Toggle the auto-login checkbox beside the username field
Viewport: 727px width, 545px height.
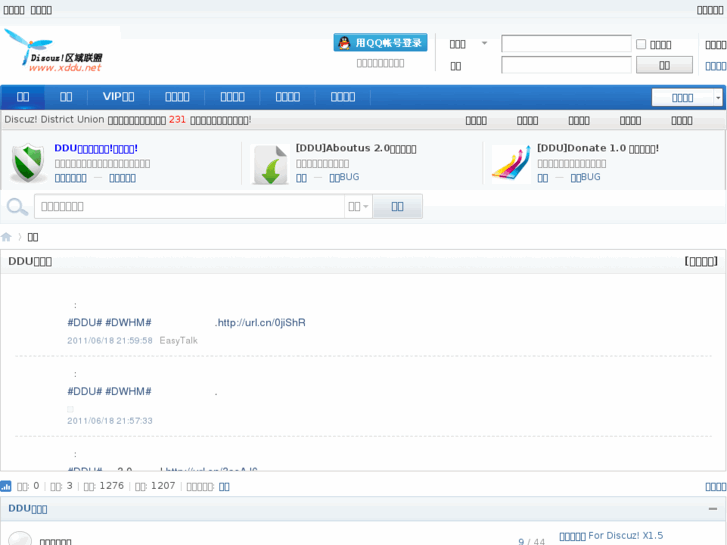coord(641,44)
